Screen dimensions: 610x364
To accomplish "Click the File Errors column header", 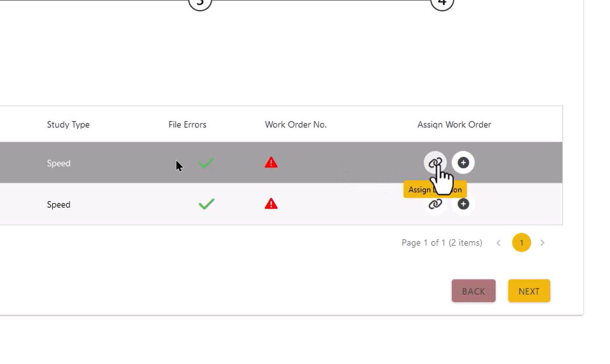I will point(187,125).
